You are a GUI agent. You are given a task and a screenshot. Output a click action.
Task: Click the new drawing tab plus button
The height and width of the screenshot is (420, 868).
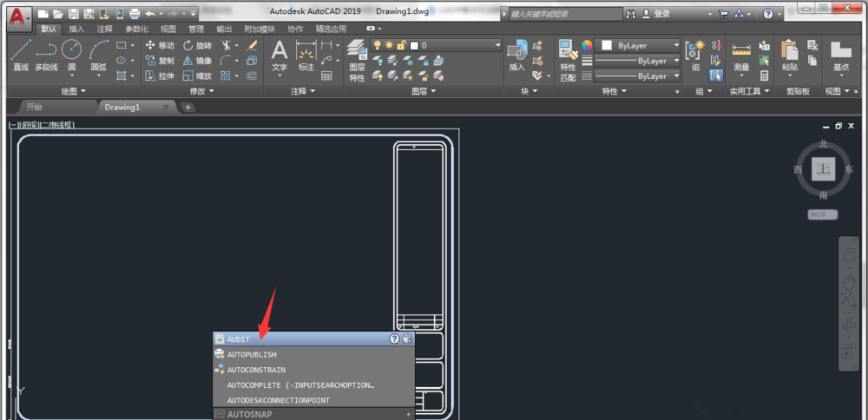187,108
